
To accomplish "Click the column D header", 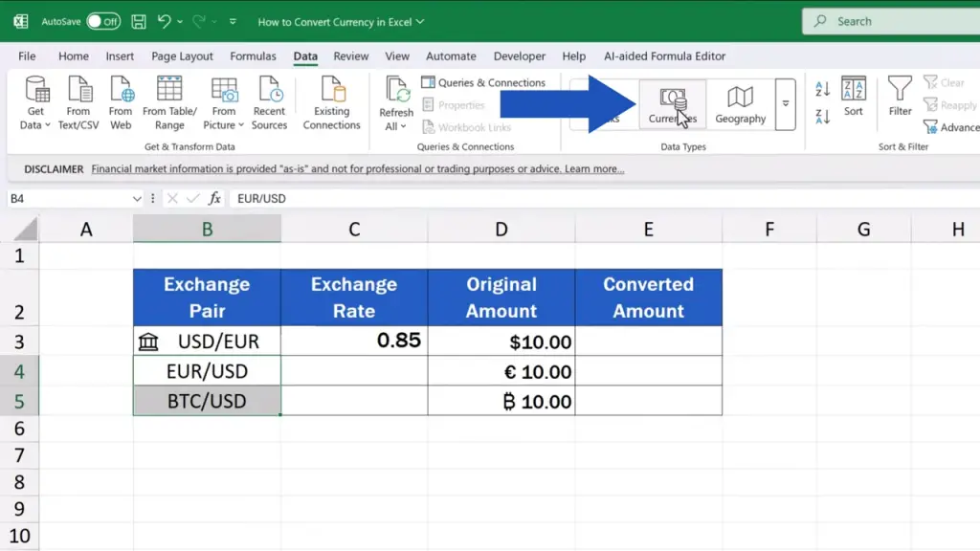I will coord(501,229).
